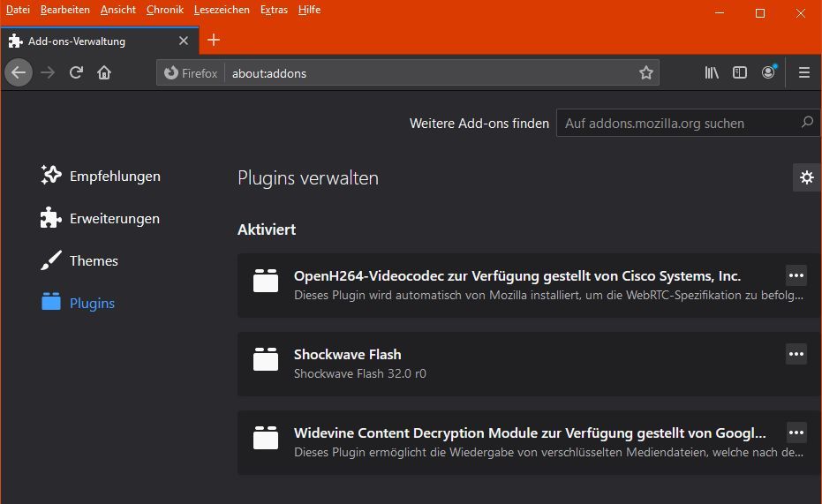
Task: Select Erweiterungen in the sidebar
Action: pyautogui.click(x=101, y=219)
